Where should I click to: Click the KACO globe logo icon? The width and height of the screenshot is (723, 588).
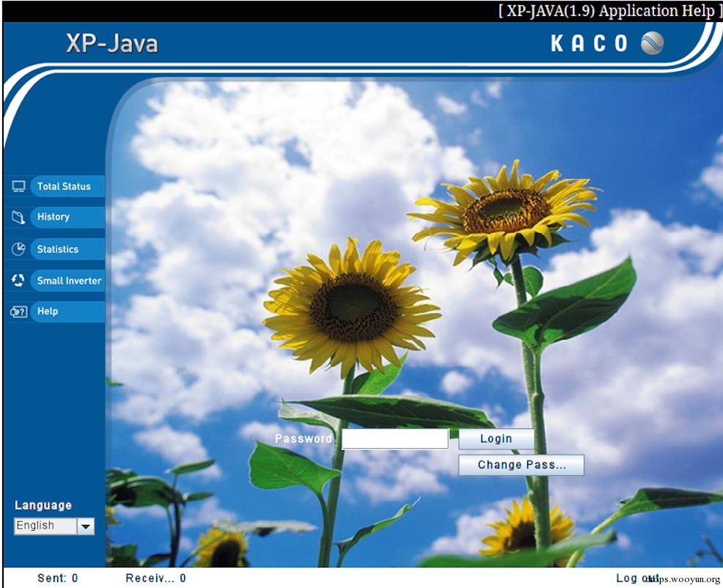tap(653, 43)
